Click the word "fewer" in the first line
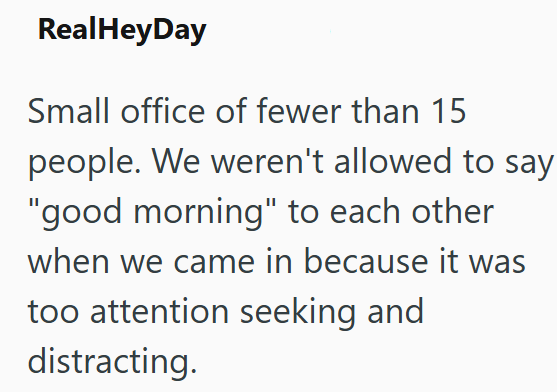The width and height of the screenshot is (557, 392). pos(299,111)
